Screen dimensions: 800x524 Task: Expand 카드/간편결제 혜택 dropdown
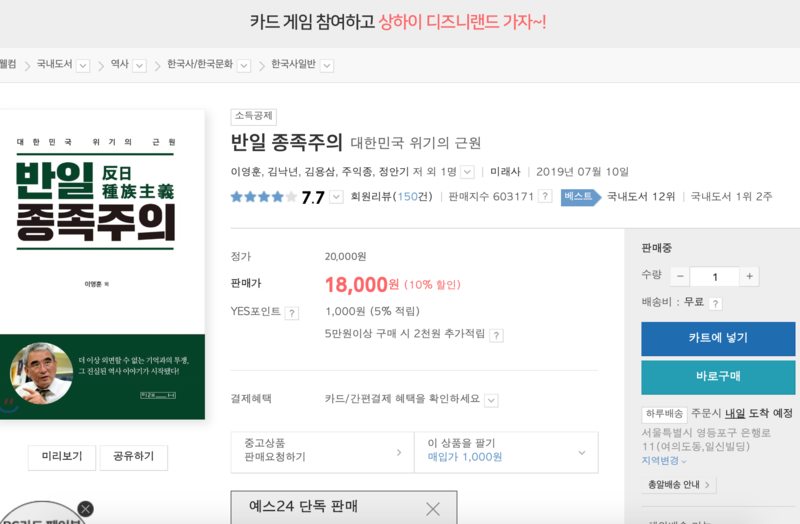click(491, 401)
